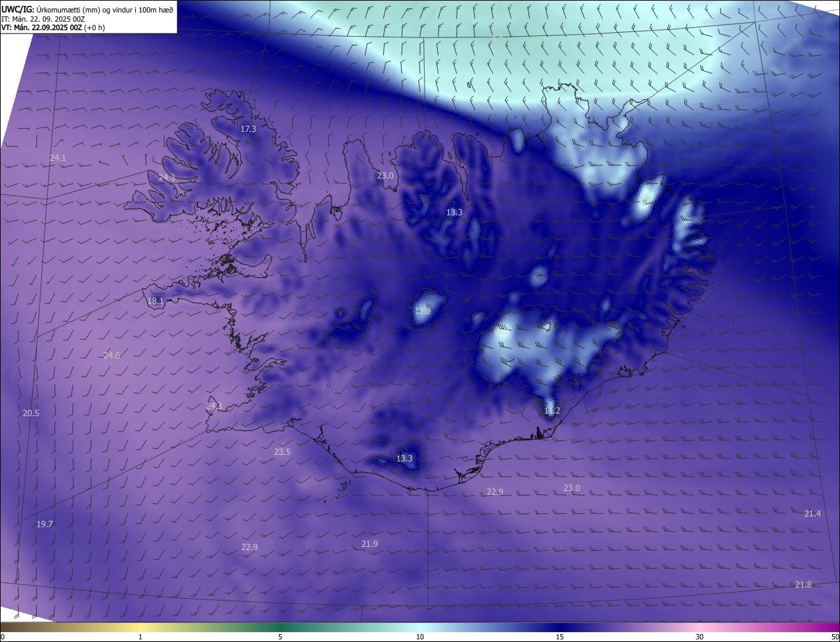Click the 21.4 value on the map
This screenshot has width=840, height=642.
point(812,514)
